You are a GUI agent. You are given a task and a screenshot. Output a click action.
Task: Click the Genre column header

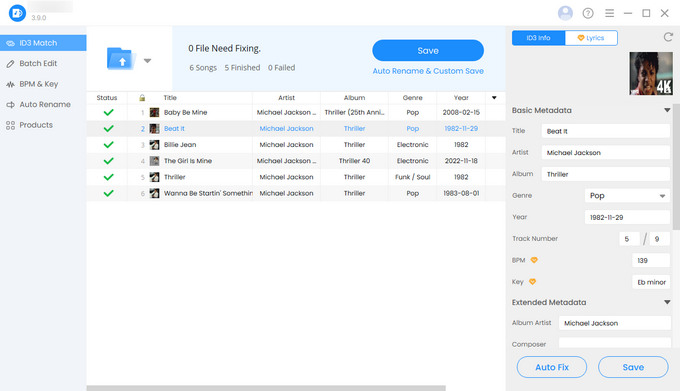pyautogui.click(x=412, y=98)
